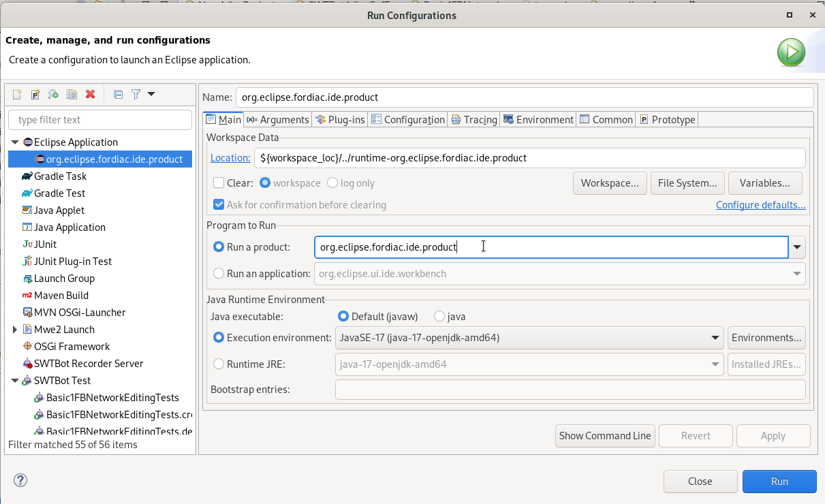Enable the Clear workspace checkbox
825x504 pixels.
(219, 183)
